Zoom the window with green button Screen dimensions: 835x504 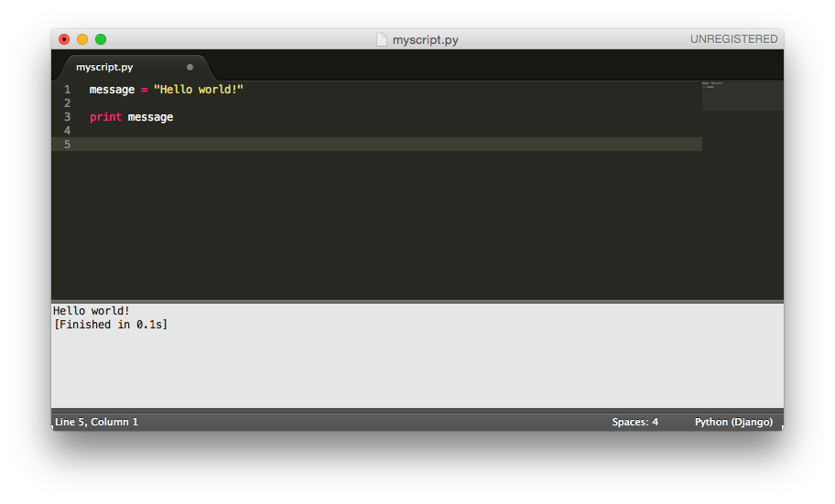coord(101,39)
